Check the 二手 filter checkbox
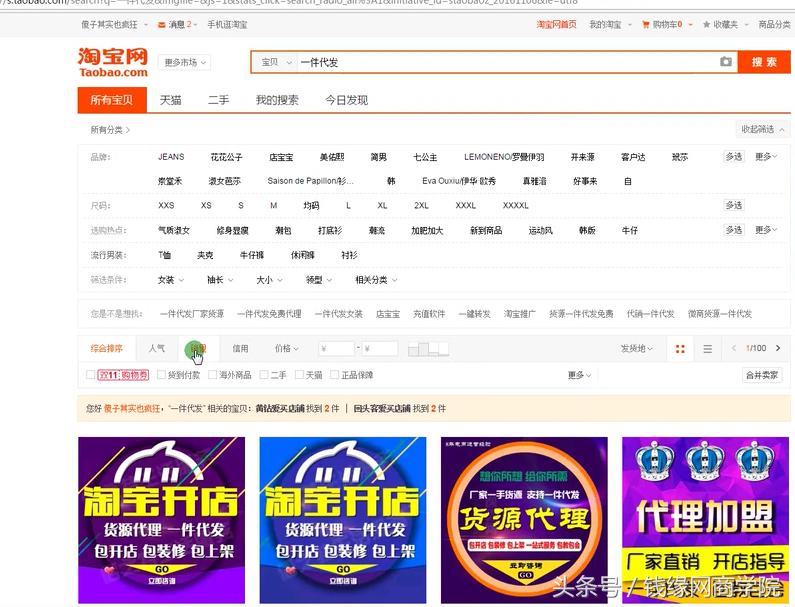This screenshot has height=607, width=795. pyautogui.click(x=264, y=375)
